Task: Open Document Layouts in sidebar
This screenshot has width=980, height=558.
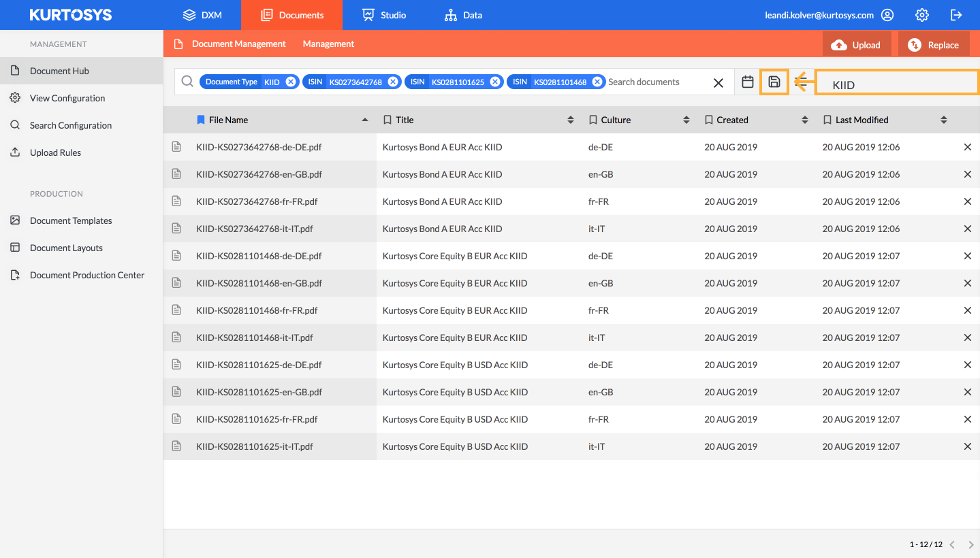Action: [x=82, y=248]
